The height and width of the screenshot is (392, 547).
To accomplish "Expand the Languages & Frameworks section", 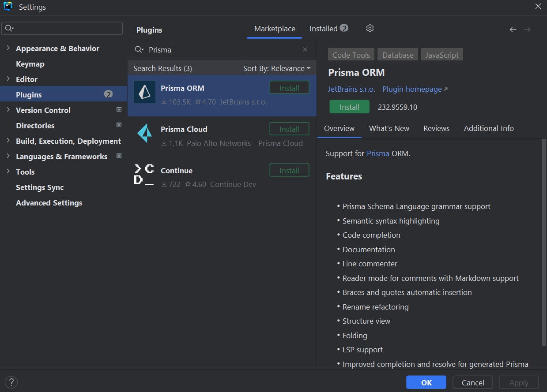I will point(8,156).
